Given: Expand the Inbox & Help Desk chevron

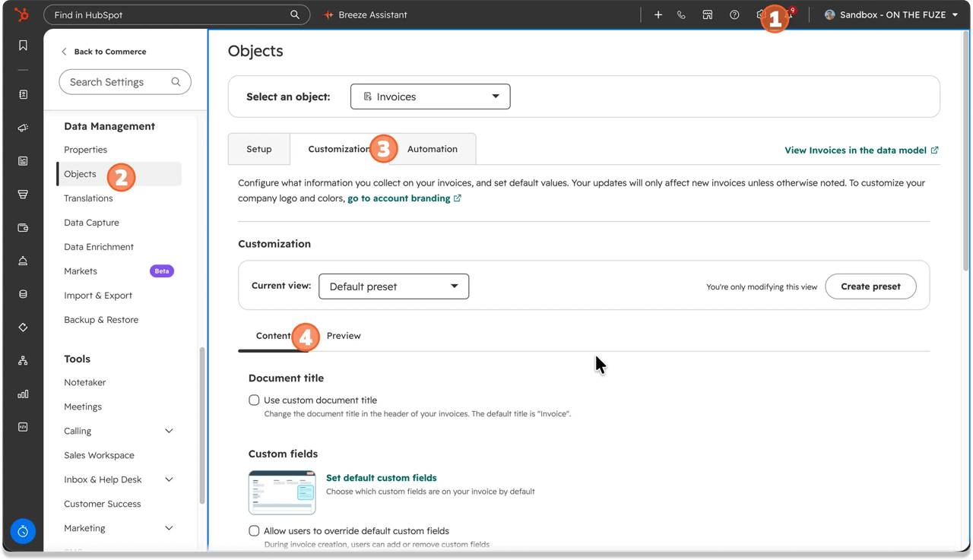Looking at the screenshot, I should [x=169, y=479].
